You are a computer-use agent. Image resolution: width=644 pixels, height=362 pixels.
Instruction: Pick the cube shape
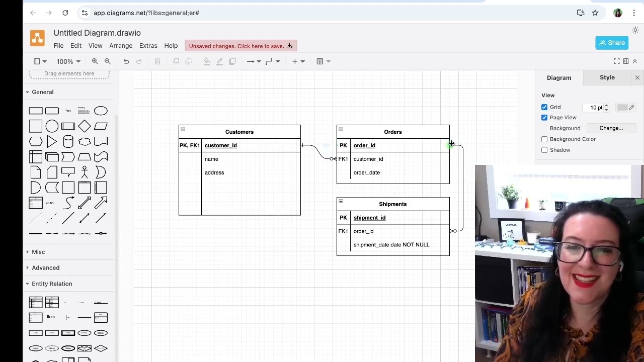click(x=52, y=157)
